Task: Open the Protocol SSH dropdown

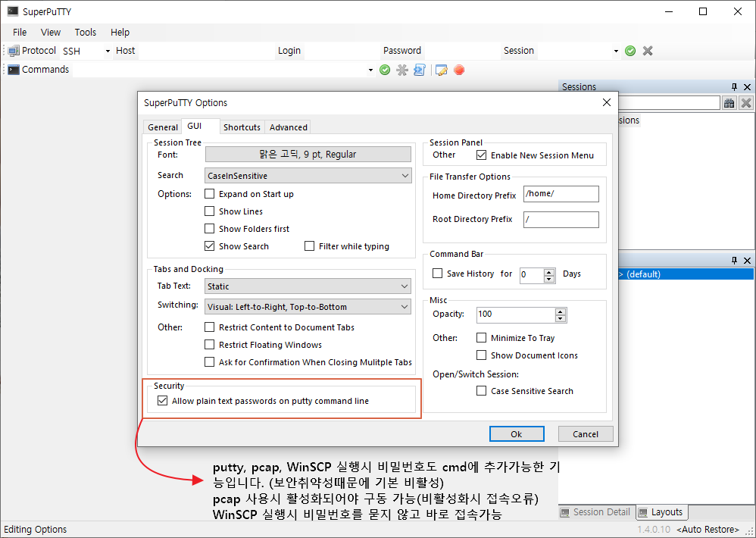Action: pos(108,51)
